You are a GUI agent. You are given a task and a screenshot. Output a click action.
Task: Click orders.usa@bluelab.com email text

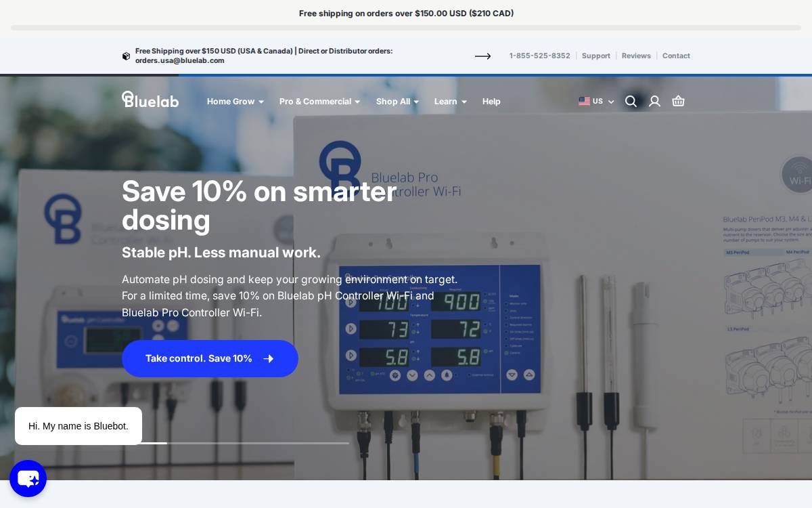pos(179,61)
